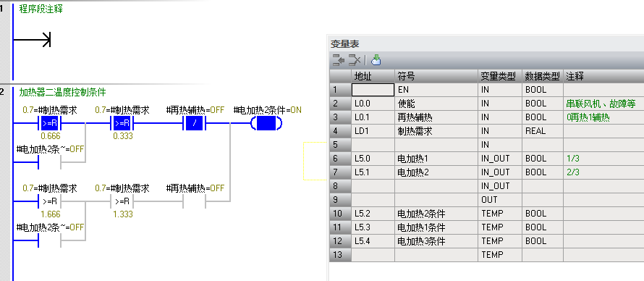Click the 数据类型 column header
This screenshot has width=644, height=281.
tap(543, 76)
